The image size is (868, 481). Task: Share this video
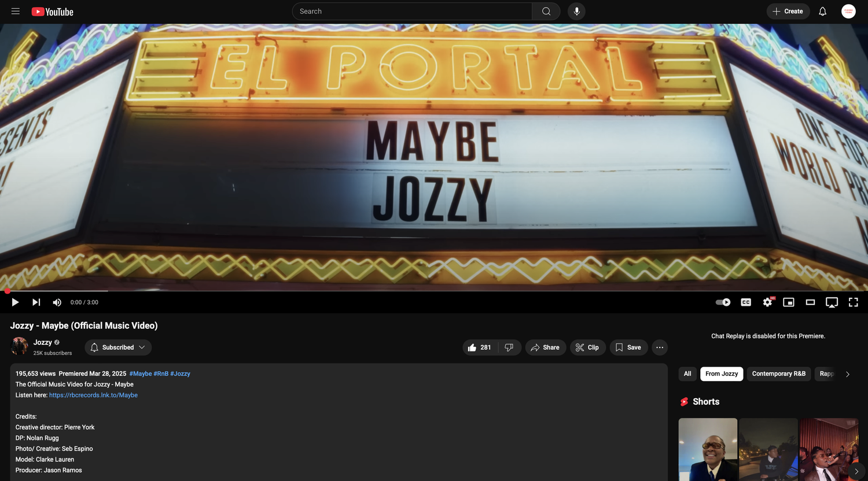[x=546, y=347]
